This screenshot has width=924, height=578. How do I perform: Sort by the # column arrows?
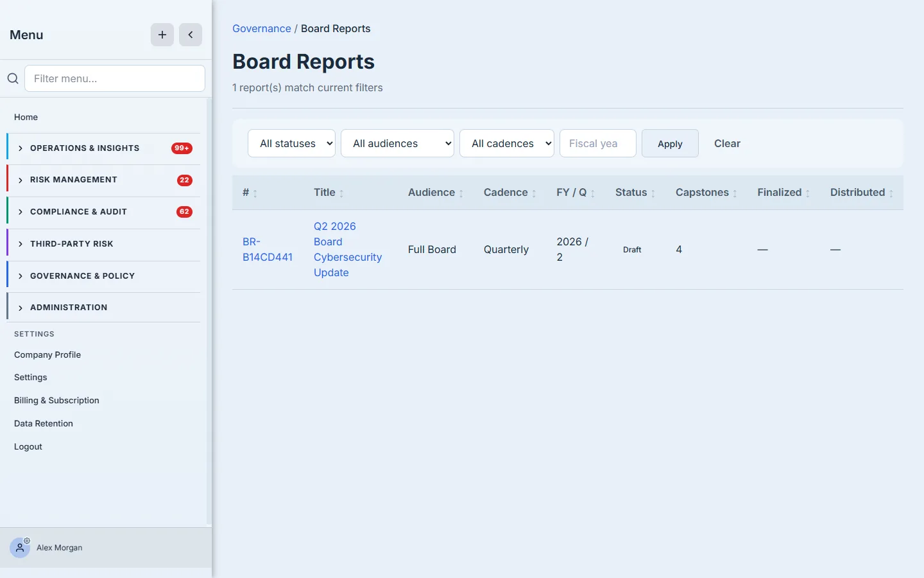click(255, 193)
